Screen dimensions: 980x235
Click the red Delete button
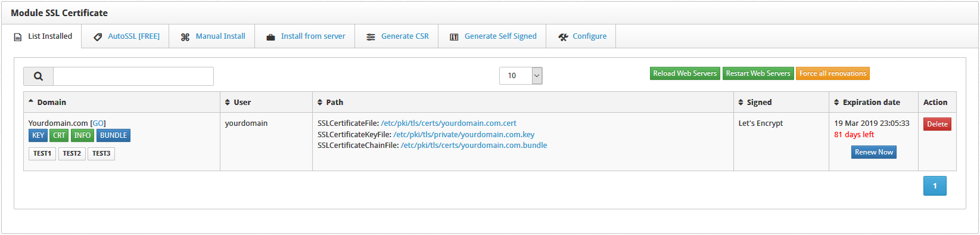(937, 124)
